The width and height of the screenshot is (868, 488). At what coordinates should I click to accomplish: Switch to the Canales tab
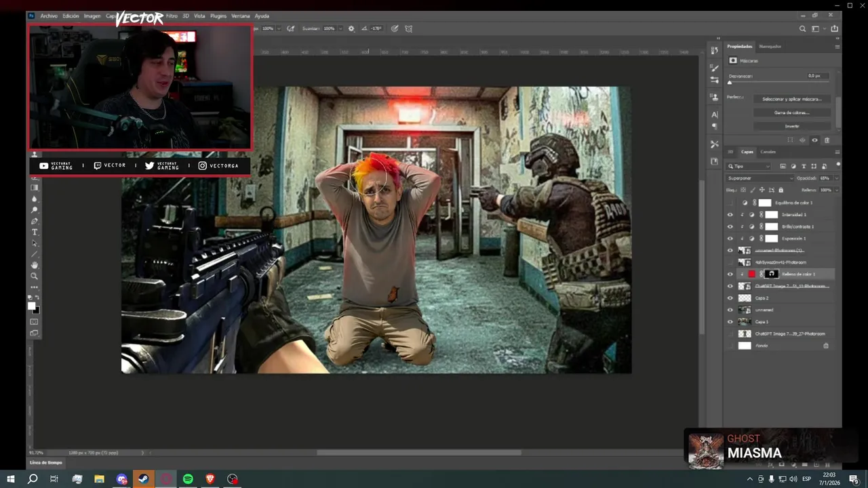768,152
